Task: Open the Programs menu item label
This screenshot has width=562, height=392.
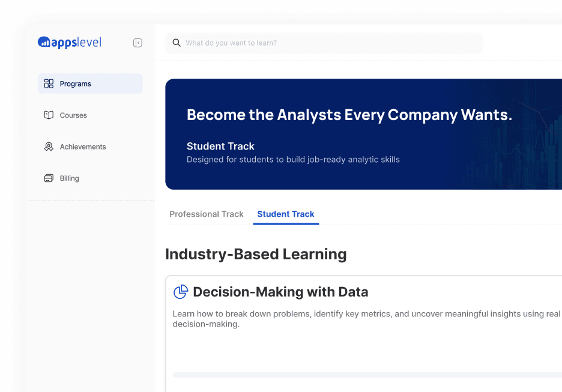Action: pyautogui.click(x=76, y=84)
